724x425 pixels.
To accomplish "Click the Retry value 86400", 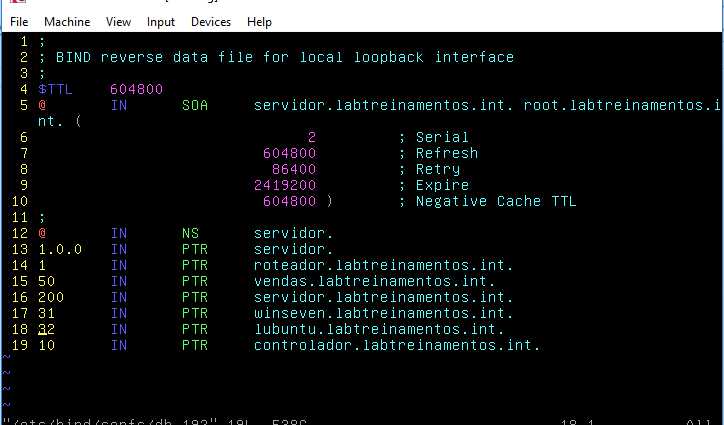I will point(294,169).
